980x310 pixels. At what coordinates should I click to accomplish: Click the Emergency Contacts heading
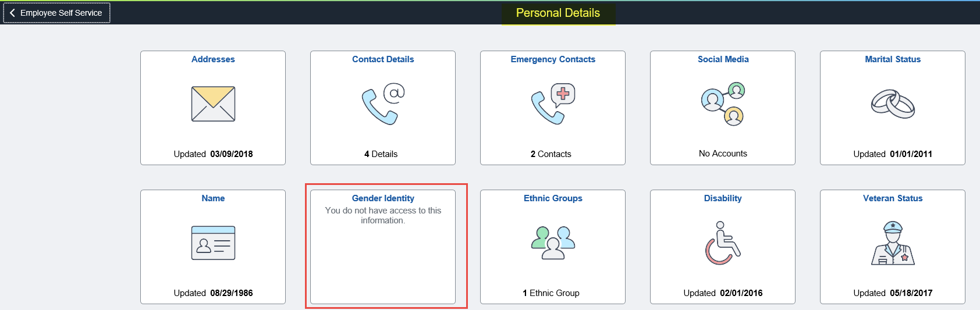tap(553, 59)
